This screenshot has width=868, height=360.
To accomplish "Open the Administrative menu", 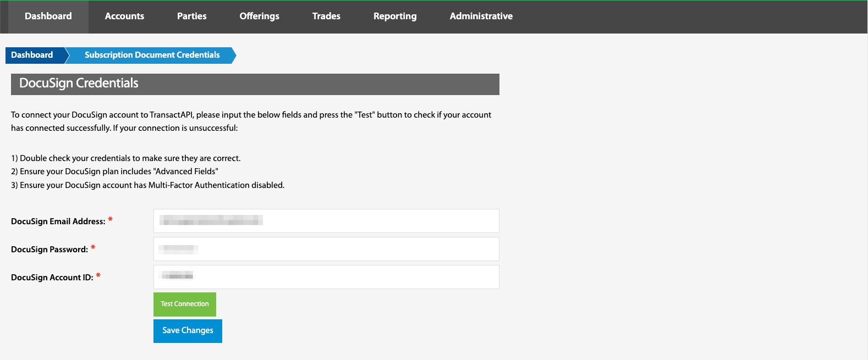I will point(481,16).
